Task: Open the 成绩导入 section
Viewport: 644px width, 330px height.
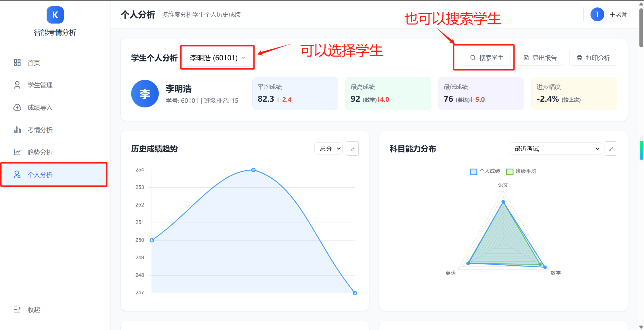Action: click(x=40, y=107)
